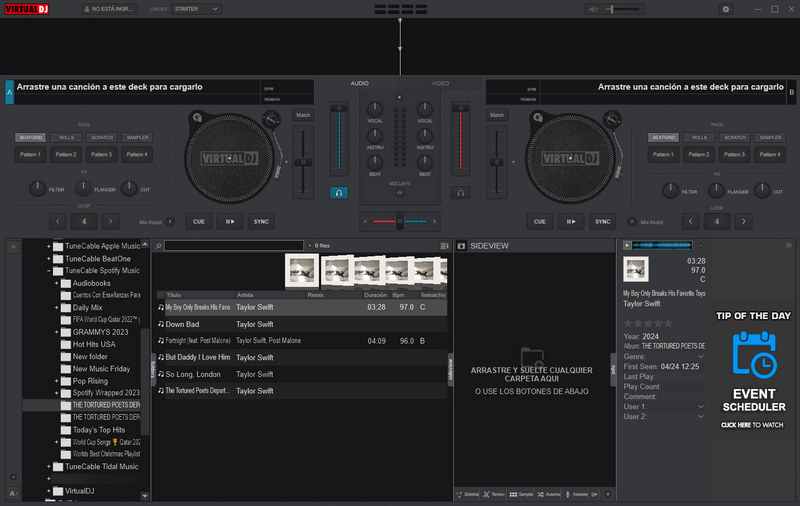Select ROLLS pads on left deck
Image resolution: width=800 pixels, height=506 pixels.
pyautogui.click(x=66, y=137)
